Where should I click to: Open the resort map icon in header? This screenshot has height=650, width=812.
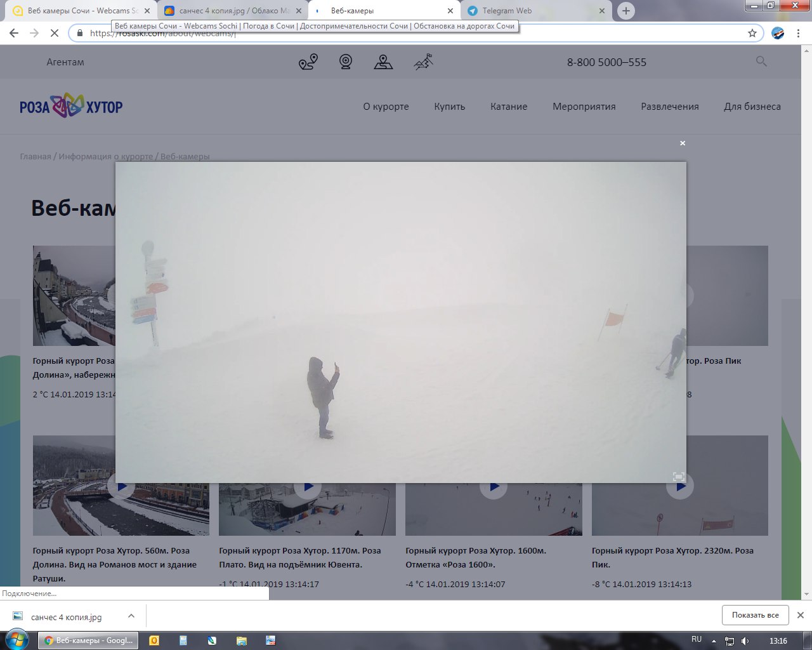coord(383,62)
